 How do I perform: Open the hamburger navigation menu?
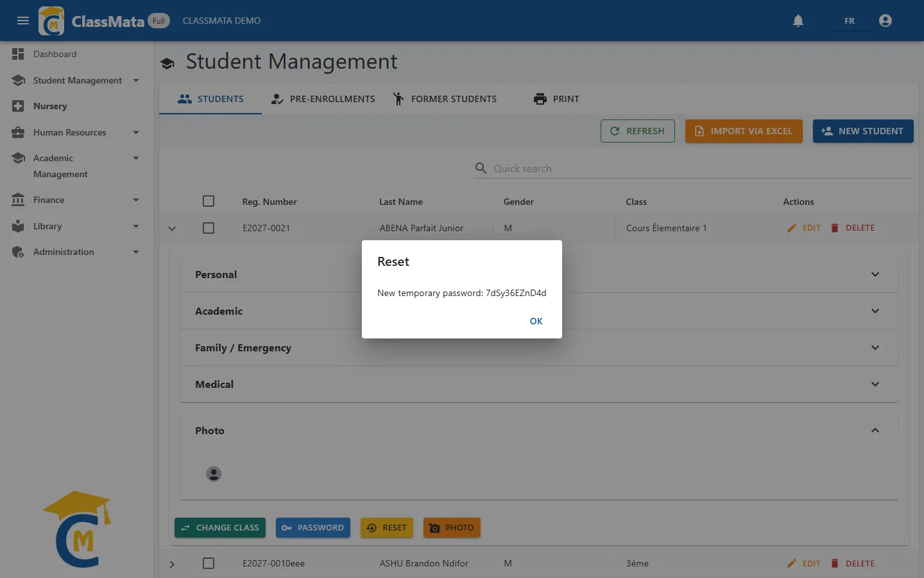pos(23,21)
